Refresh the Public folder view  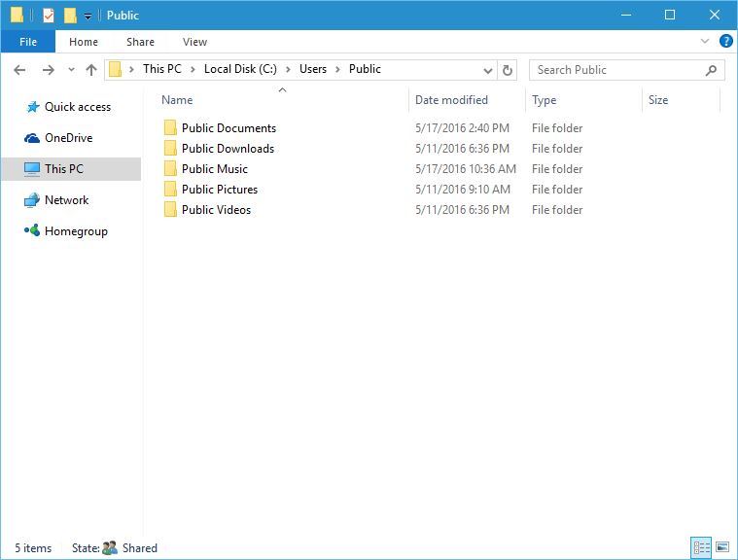tap(508, 70)
